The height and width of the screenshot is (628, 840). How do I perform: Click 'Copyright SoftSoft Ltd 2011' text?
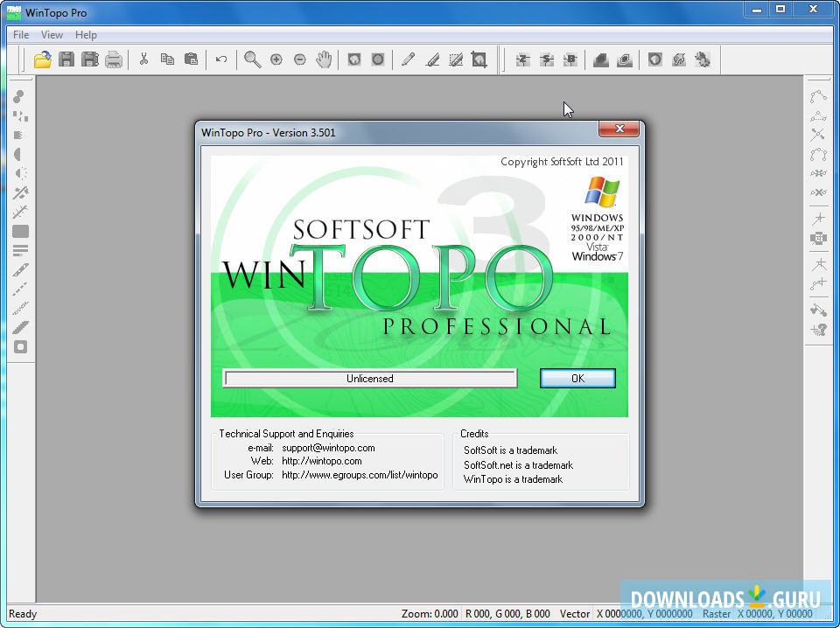tap(562, 162)
